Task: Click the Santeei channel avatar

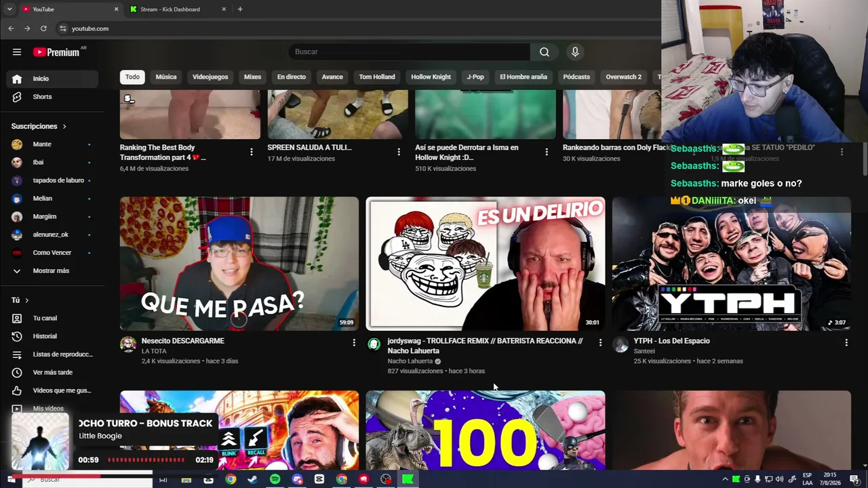Action: click(x=620, y=344)
